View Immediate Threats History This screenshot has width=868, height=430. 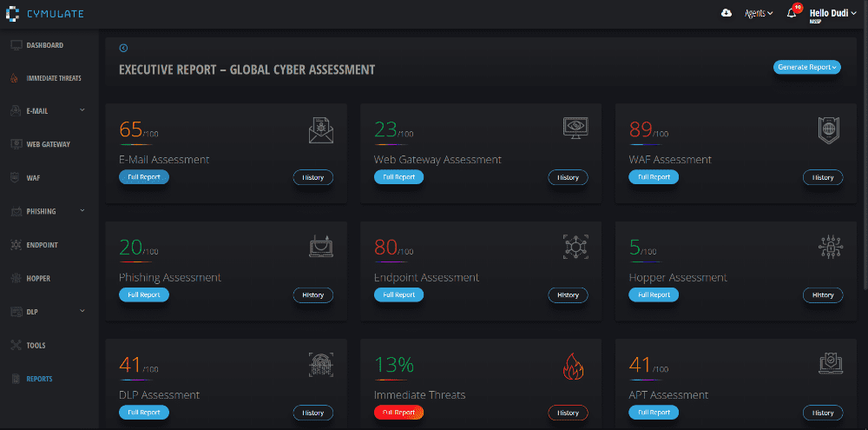(568, 413)
